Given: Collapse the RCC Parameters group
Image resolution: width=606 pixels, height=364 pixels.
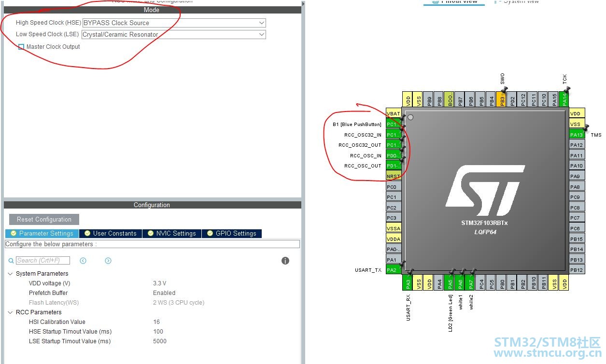Looking at the screenshot, I should click(11, 312).
